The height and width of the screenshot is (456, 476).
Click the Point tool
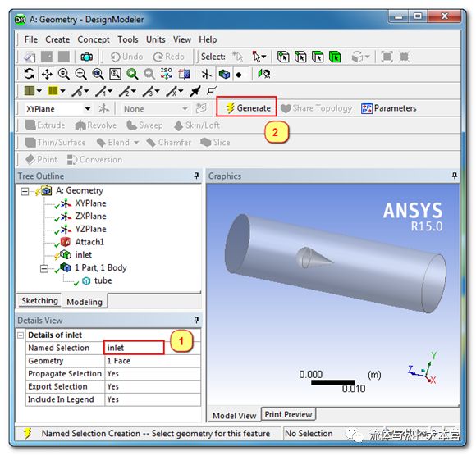(x=41, y=159)
